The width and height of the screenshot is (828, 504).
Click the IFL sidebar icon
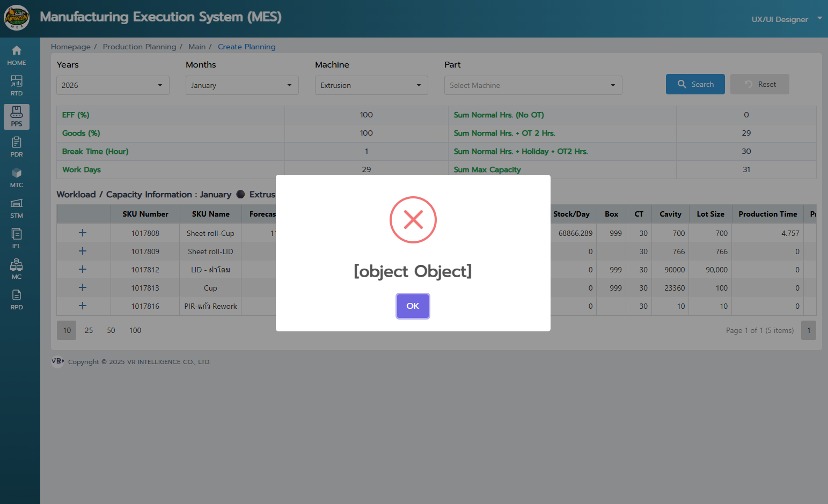(17, 239)
